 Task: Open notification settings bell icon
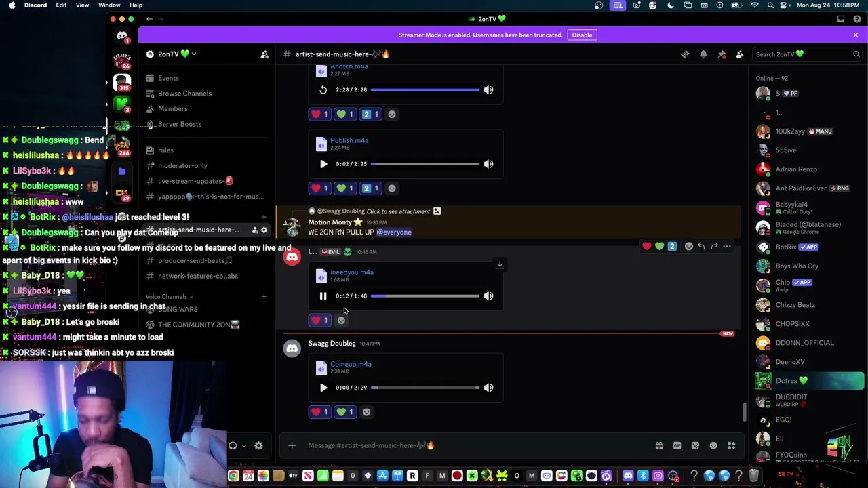[x=703, y=54]
